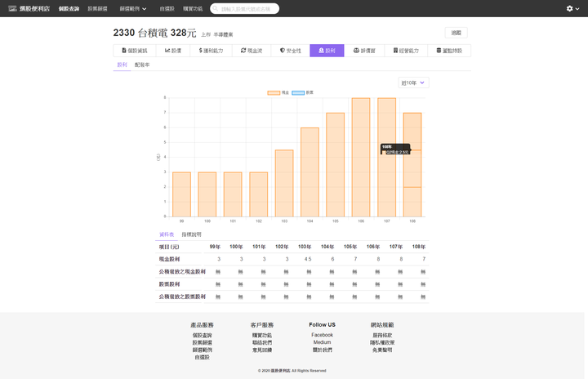Click the 103年 column header
Screen dimensions: 588x379
[305, 247]
